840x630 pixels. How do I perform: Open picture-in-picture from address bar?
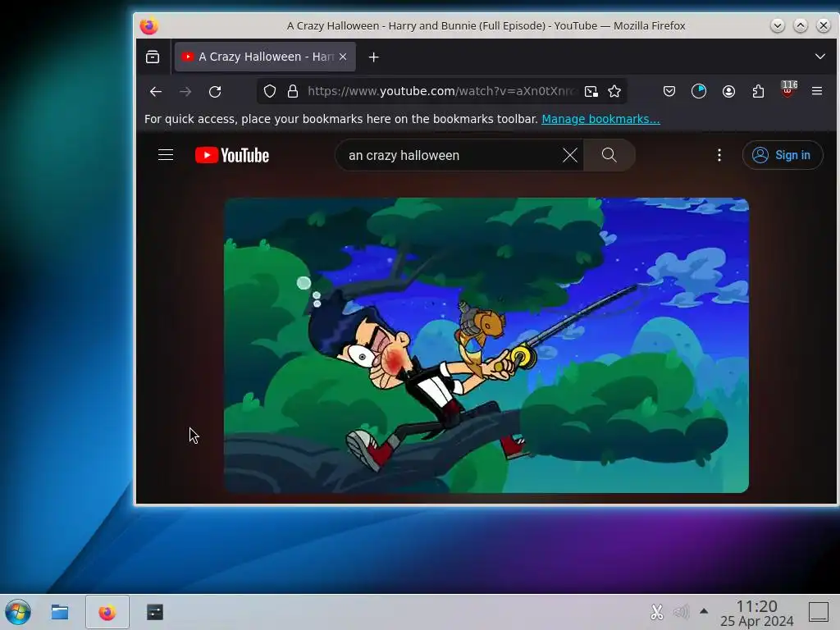(x=591, y=92)
